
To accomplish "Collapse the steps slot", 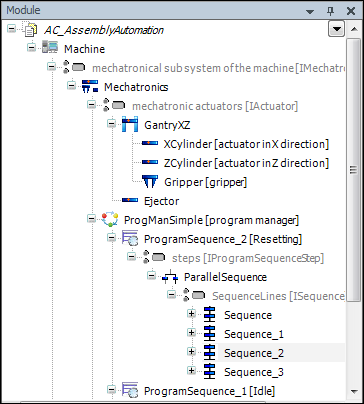I will click(131, 257).
